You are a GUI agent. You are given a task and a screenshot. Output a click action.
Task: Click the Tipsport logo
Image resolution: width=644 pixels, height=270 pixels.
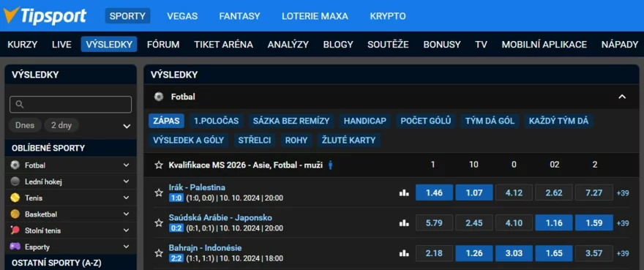coord(45,15)
